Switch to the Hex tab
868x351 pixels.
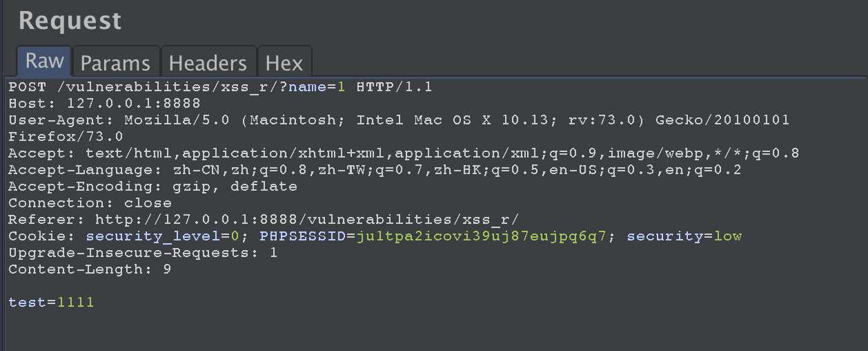point(284,63)
